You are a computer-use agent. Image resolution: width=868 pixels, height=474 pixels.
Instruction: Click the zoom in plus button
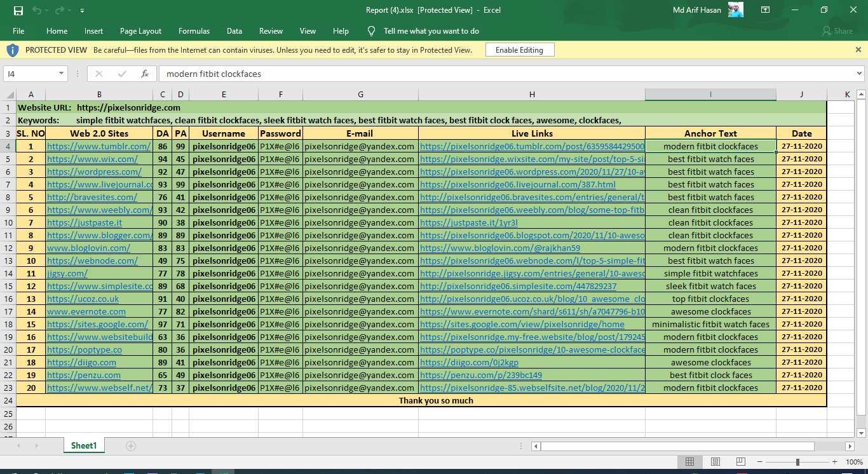pos(834,462)
